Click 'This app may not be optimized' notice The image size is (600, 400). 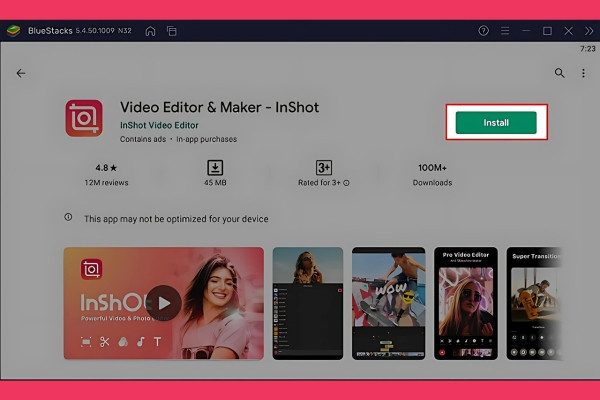click(x=176, y=219)
